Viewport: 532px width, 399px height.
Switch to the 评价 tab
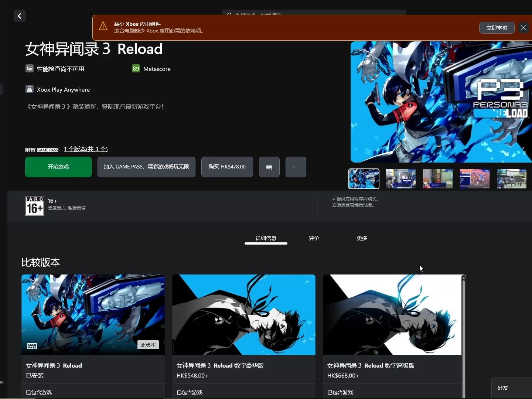pyautogui.click(x=314, y=238)
